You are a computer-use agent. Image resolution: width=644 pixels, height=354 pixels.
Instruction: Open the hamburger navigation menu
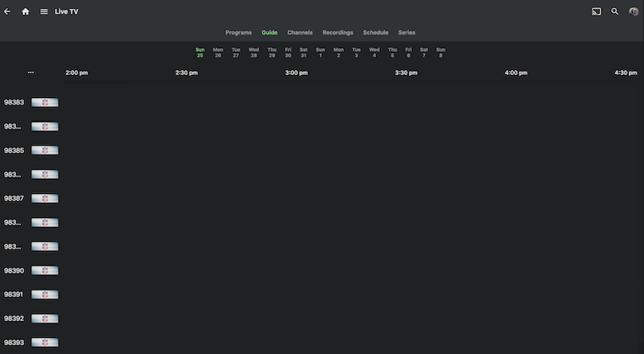pos(44,11)
